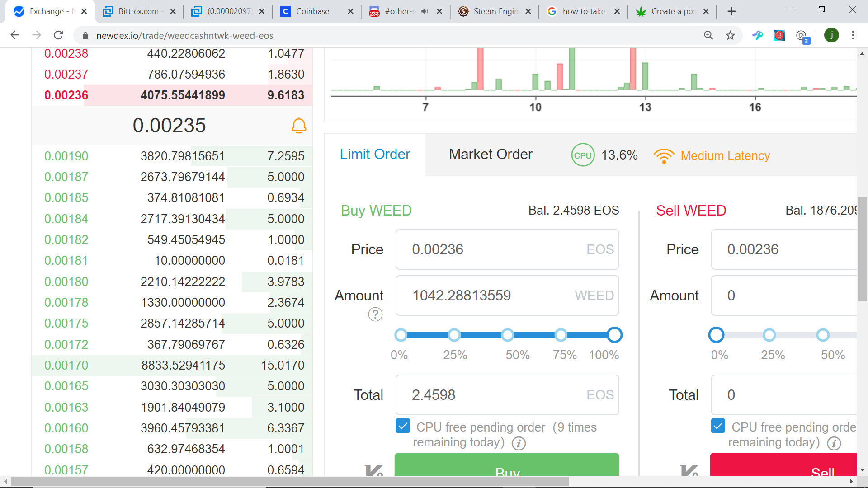Reload the page with the refresh icon
The image size is (868, 488).
[58, 35]
